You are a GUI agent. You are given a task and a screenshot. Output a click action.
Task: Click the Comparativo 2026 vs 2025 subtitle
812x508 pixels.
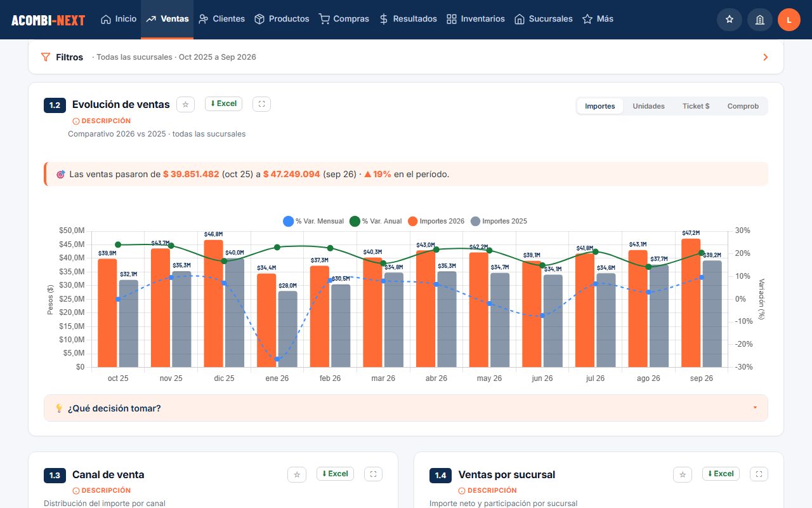click(x=157, y=134)
